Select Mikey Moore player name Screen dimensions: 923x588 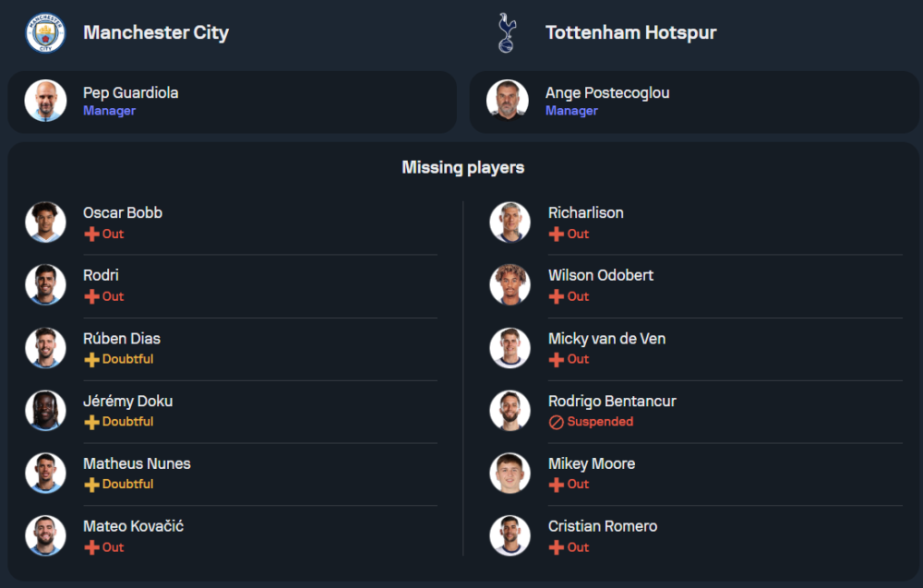point(591,463)
